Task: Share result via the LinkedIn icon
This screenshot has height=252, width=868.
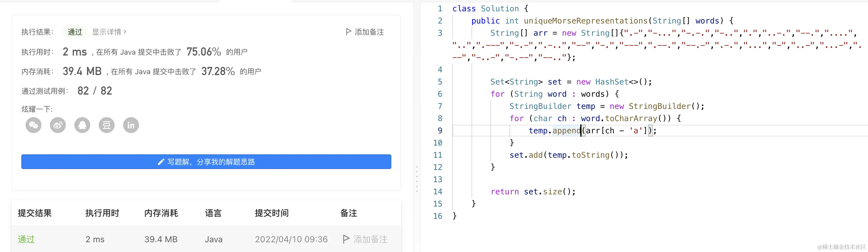Action: coord(131,125)
